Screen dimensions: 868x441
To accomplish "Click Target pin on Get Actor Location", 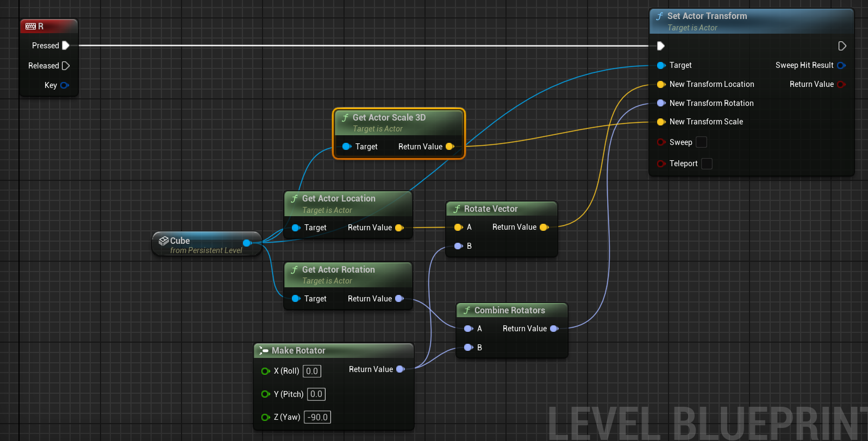I will 296,228.
